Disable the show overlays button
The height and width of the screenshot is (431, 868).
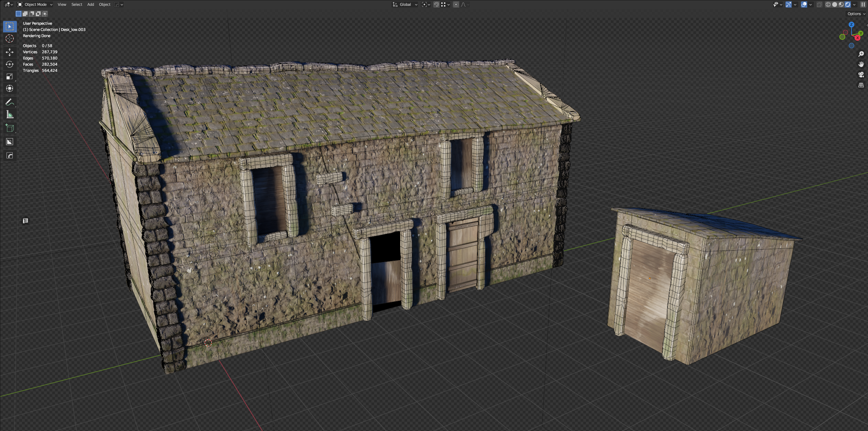(x=804, y=4)
